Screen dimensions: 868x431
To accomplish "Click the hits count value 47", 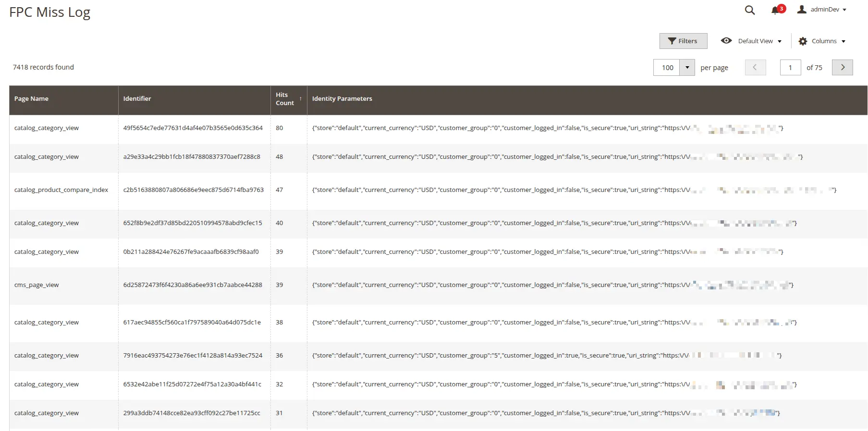I will click(280, 190).
